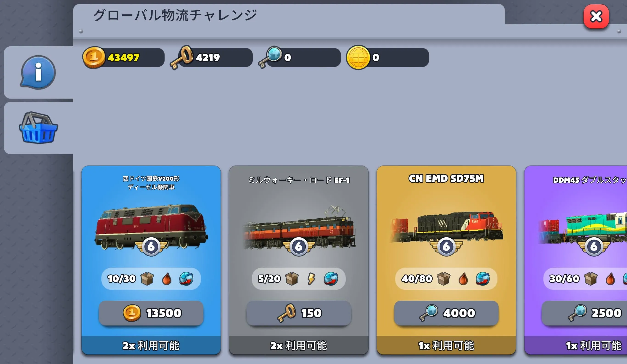Viewport: 627px width, 364px height.
Task: Buy Milwaukee Road EF-1 for 150 keys
Action: click(x=299, y=313)
